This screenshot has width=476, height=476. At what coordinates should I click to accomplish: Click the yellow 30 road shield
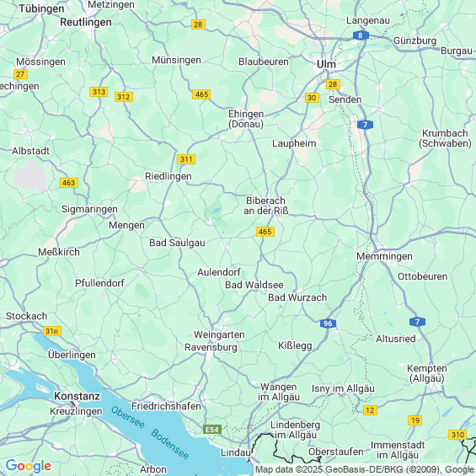pos(312,98)
